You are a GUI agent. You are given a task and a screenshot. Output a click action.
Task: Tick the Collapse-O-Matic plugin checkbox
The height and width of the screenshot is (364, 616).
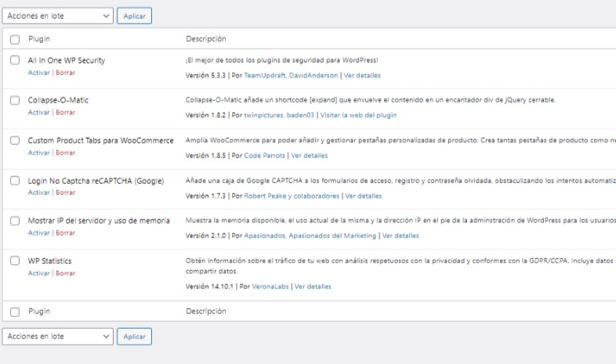click(x=15, y=100)
